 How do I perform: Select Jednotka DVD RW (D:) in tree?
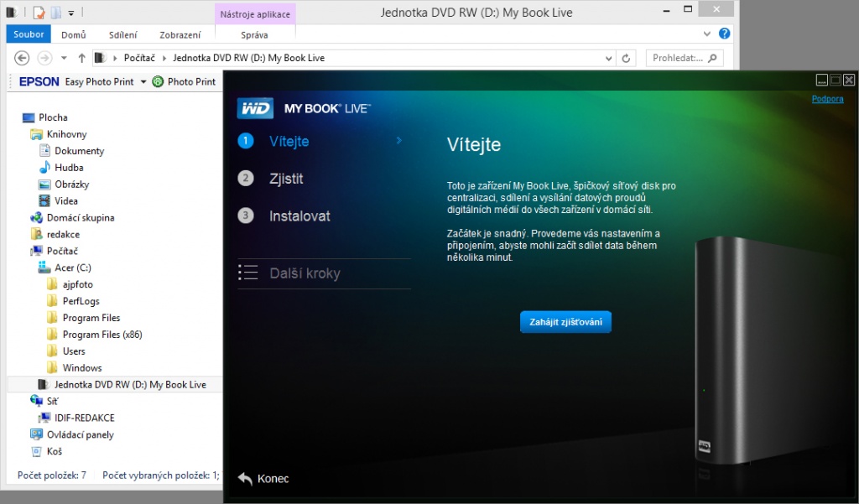pos(130,385)
